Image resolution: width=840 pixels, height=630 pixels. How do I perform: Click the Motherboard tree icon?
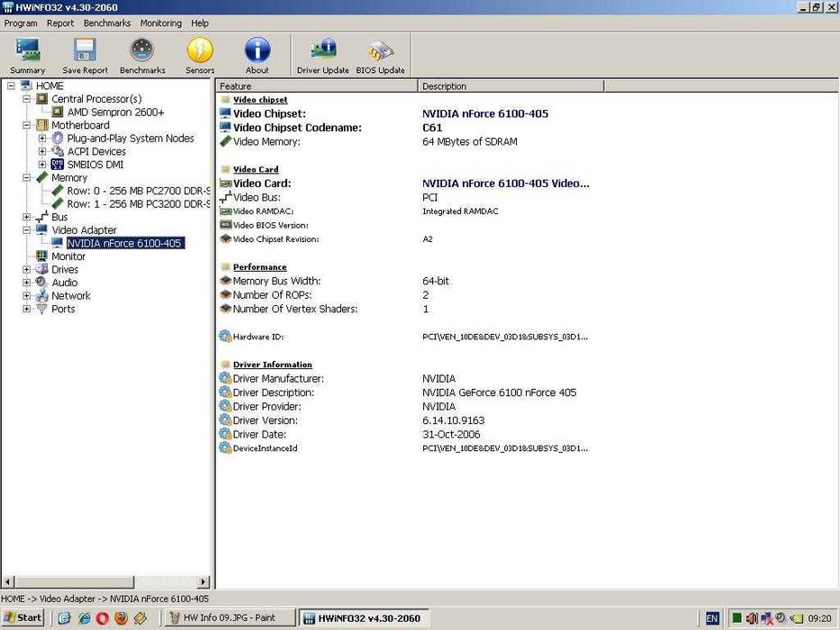coord(41,125)
